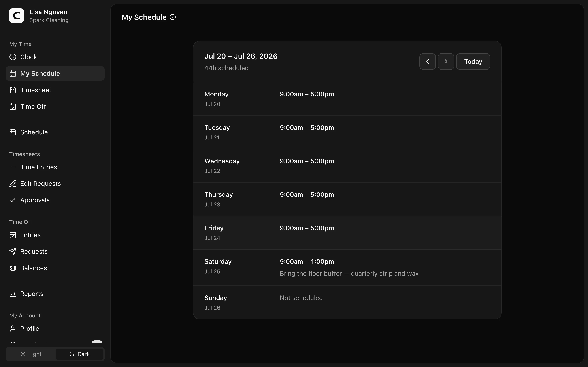Select the Edit Requests pencil icon
The height and width of the screenshot is (367, 588).
coord(13,184)
